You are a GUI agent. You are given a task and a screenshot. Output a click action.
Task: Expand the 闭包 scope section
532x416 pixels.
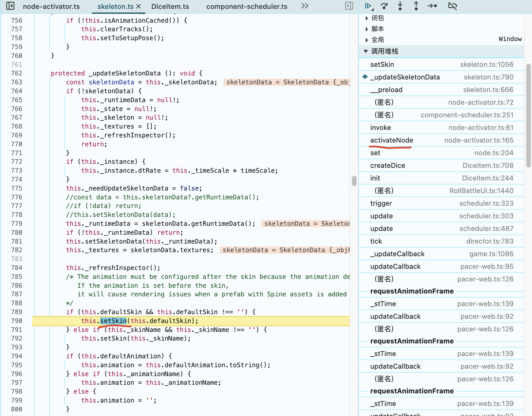coord(367,18)
